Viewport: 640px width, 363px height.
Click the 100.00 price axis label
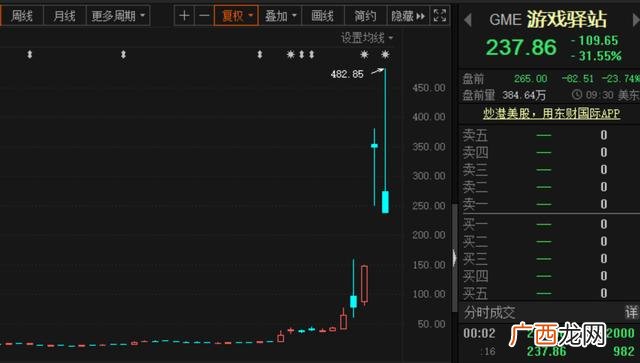tap(429, 294)
